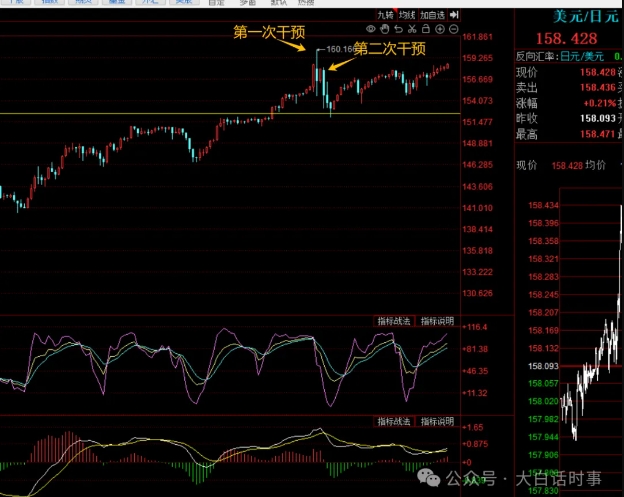
Task: Click the large 158.428 quote price
Action: (566, 39)
